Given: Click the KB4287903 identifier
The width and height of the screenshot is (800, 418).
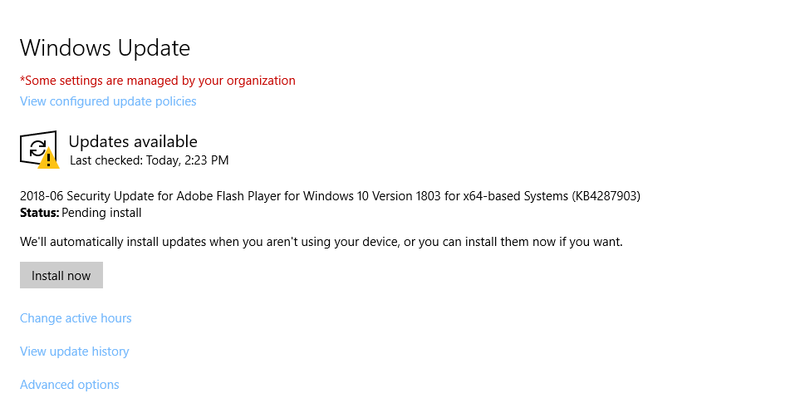Looking at the screenshot, I should [x=607, y=196].
